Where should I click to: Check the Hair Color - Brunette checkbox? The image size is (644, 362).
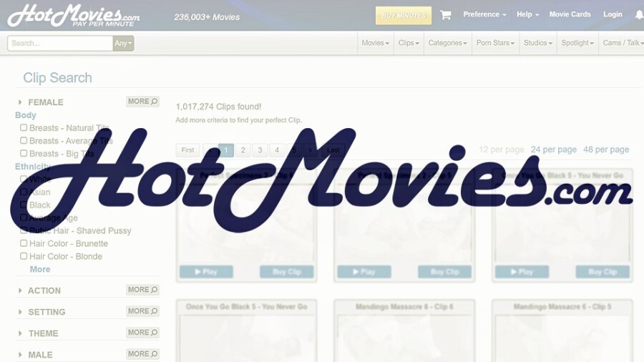tap(24, 243)
